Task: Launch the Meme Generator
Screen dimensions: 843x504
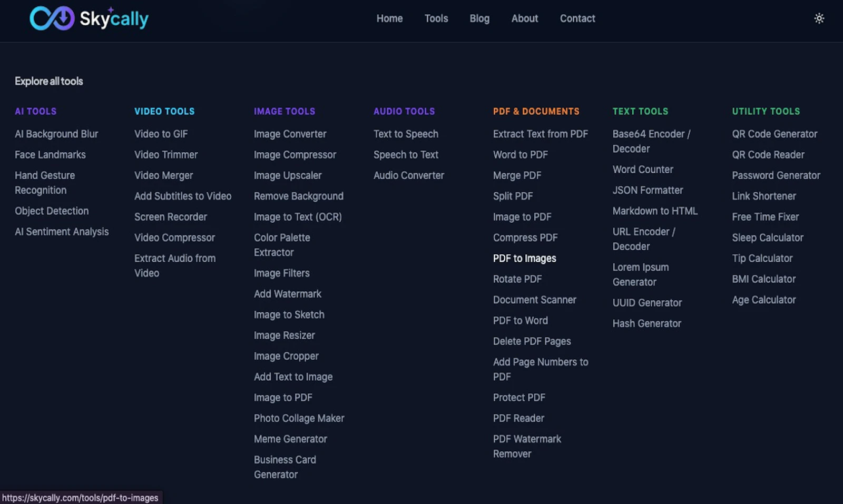Action: pyautogui.click(x=290, y=439)
